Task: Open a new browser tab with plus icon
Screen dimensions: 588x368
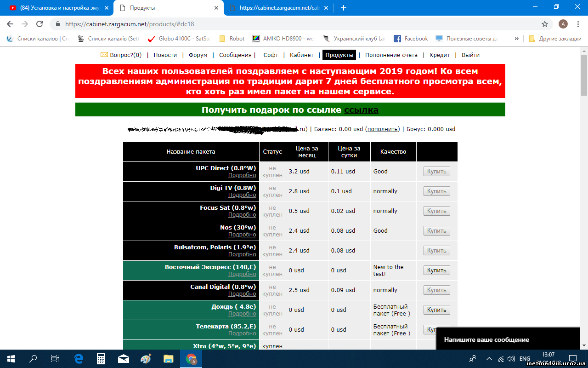Action: (x=343, y=8)
